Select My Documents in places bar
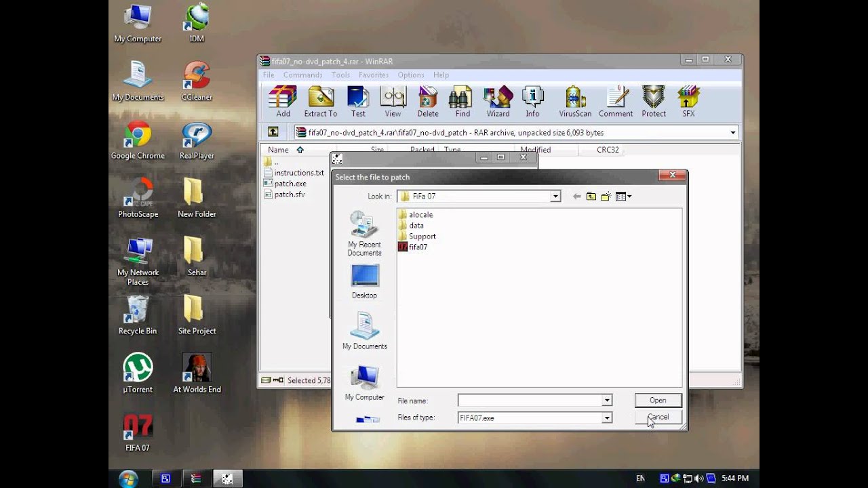The width and height of the screenshot is (868, 488). pyautogui.click(x=364, y=331)
